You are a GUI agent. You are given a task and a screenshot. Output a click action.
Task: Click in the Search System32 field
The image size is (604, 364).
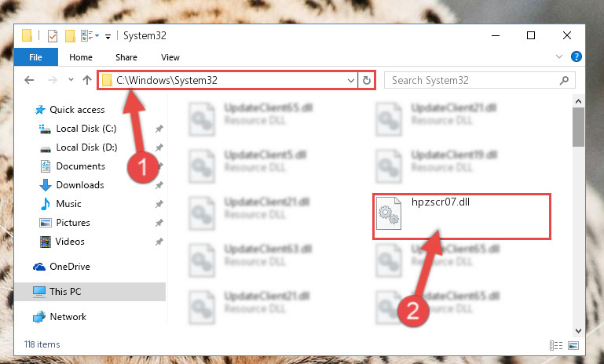coord(472,81)
